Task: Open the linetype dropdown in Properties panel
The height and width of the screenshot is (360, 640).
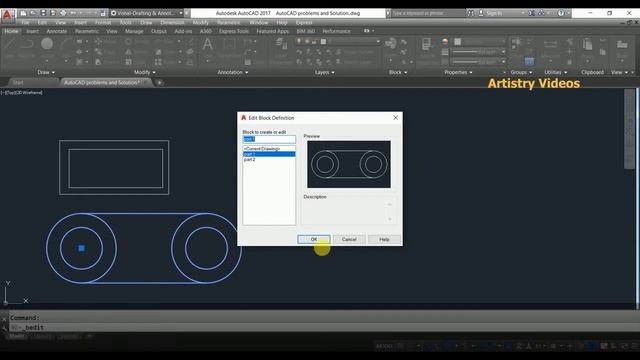Action: tap(503, 62)
